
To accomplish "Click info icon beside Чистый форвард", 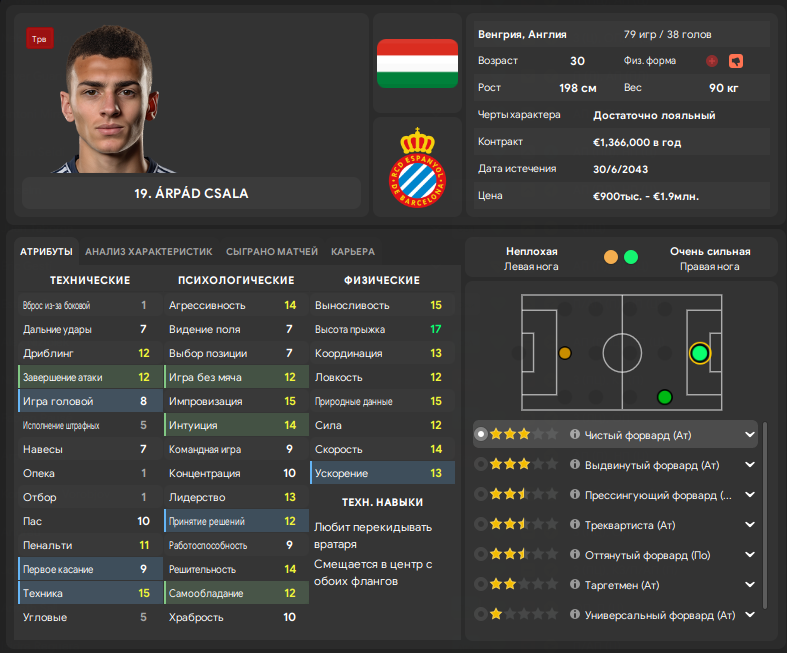I will click(x=575, y=435).
